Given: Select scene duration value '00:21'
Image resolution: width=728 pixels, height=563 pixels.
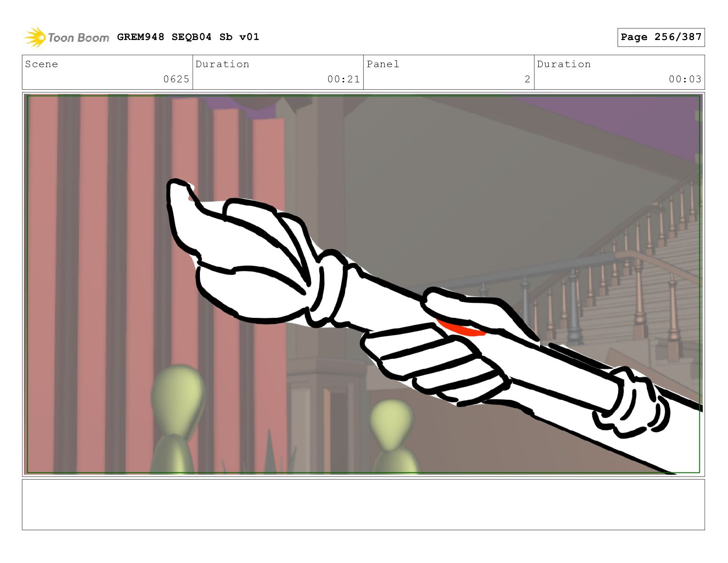Looking at the screenshot, I should [x=344, y=79].
